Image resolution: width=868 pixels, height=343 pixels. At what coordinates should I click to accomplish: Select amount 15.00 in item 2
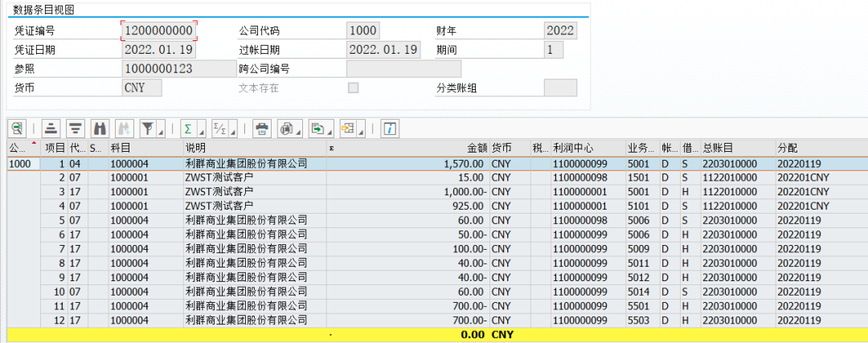pyautogui.click(x=408, y=178)
